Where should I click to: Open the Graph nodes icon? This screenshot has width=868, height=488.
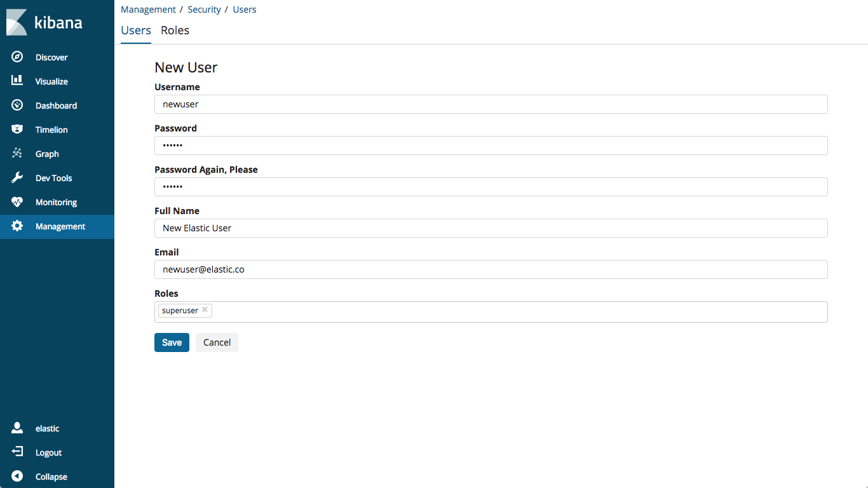[17, 153]
